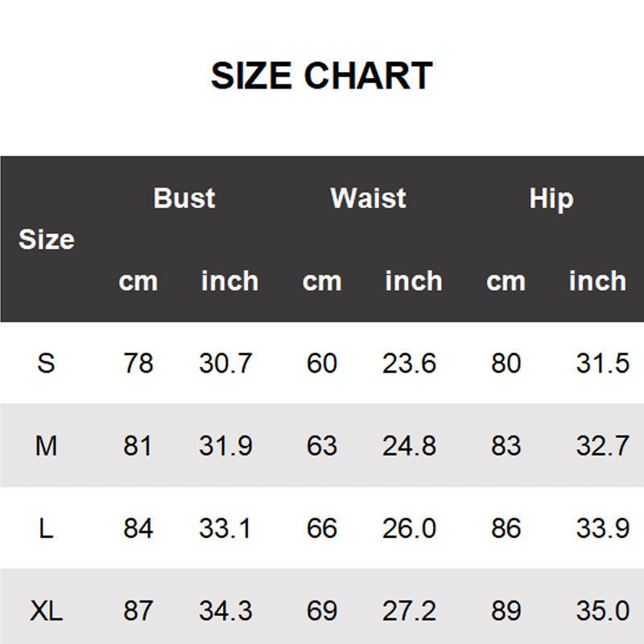Image resolution: width=644 pixels, height=644 pixels.
Task: Select the inch subheader under Hip
Action: tap(597, 282)
